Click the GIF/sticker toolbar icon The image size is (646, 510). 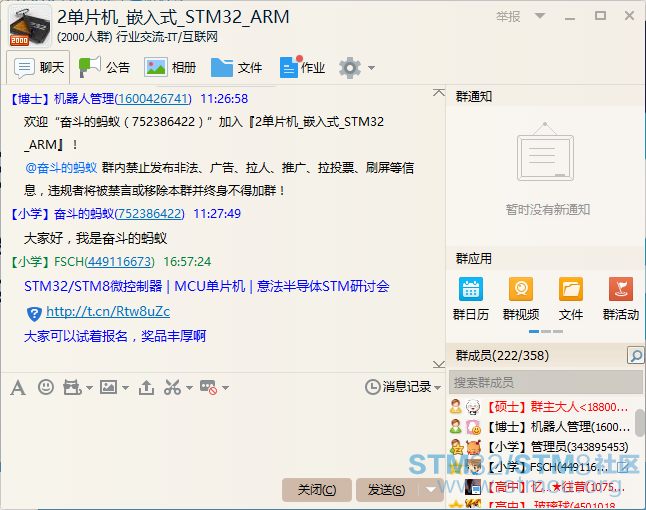click(x=72, y=388)
